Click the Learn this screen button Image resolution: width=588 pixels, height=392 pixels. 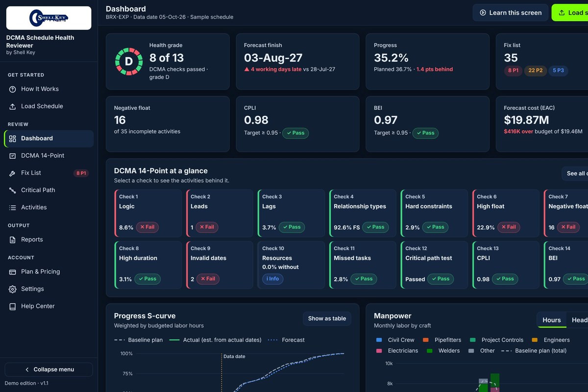click(x=510, y=13)
